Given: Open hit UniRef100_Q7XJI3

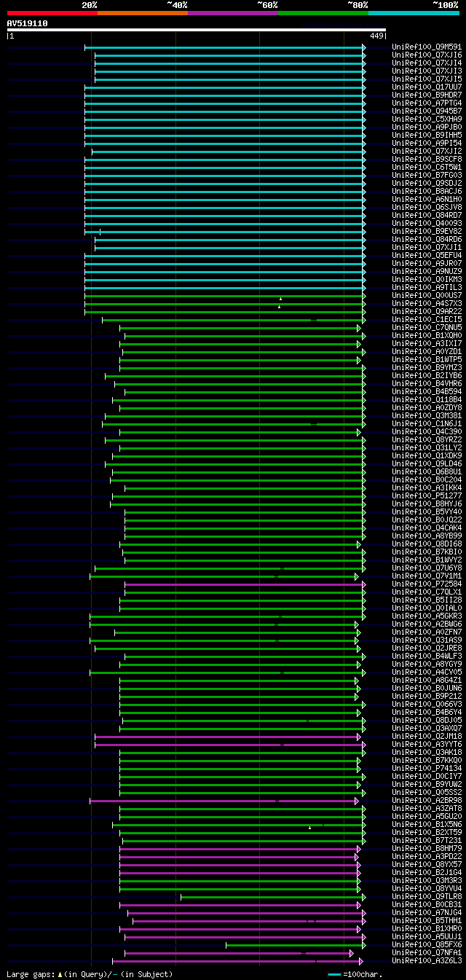Looking at the screenshot, I should [x=427, y=71].
